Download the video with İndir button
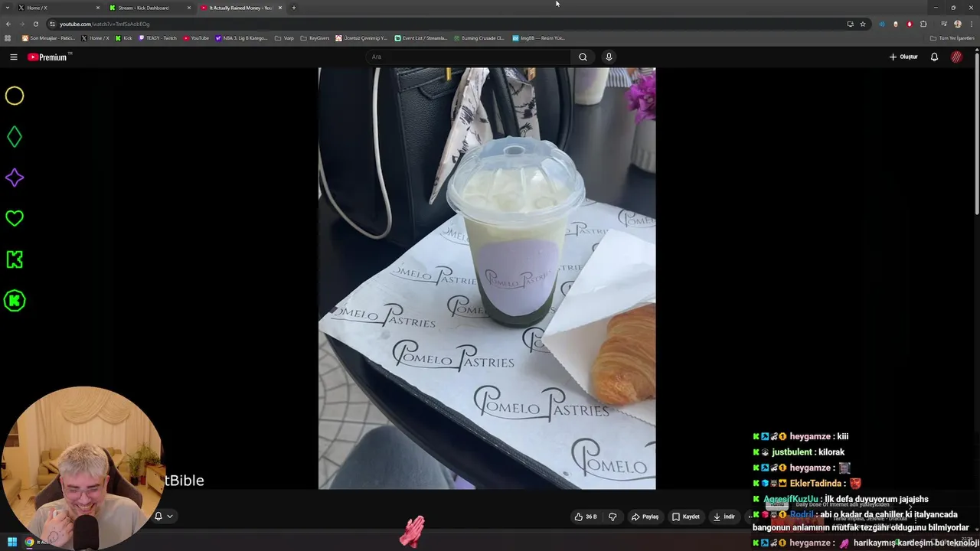 [724, 517]
